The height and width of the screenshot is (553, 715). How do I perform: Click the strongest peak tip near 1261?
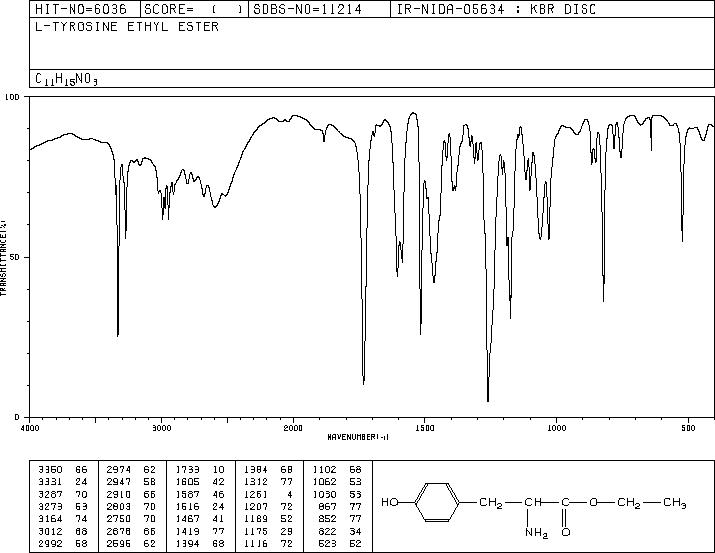coord(488,401)
